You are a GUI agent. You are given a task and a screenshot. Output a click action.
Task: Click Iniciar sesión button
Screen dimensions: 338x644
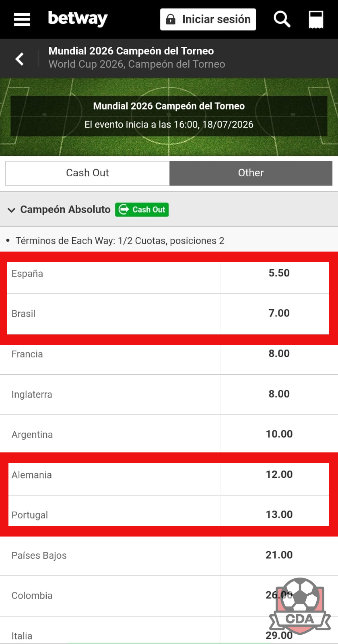(208, 19)
